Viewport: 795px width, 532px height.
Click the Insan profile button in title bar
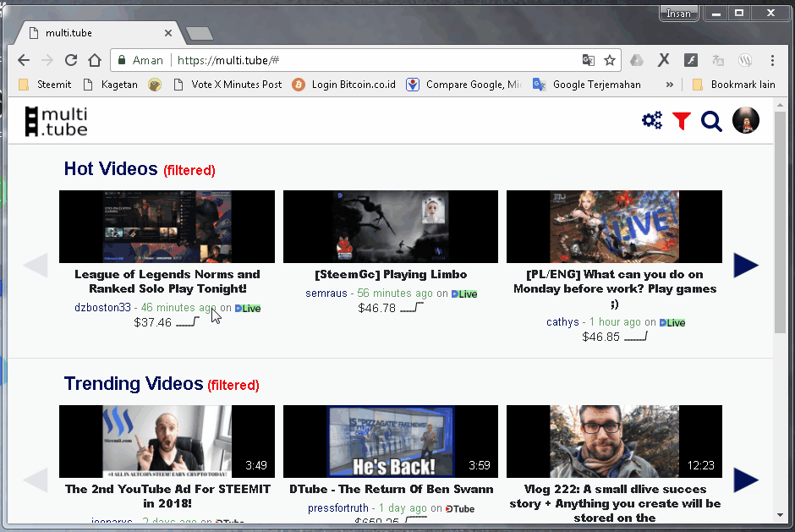(678, 14)
